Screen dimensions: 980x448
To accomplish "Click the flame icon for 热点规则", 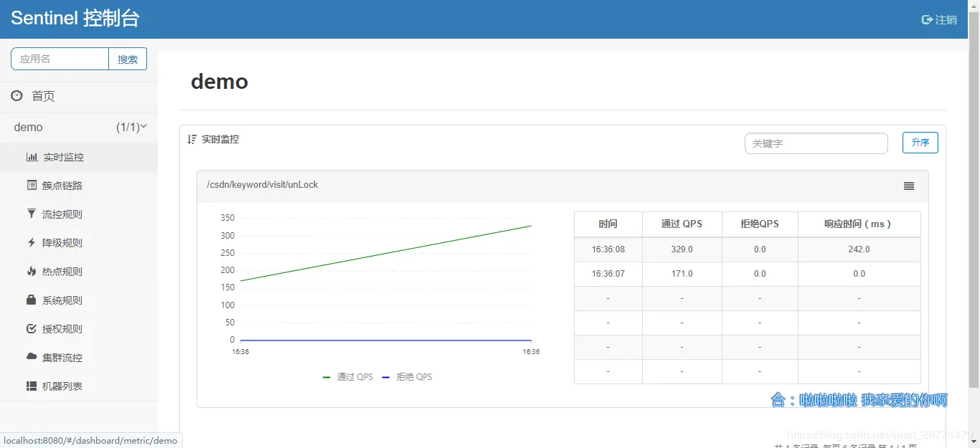I will (x=32, y=271).
